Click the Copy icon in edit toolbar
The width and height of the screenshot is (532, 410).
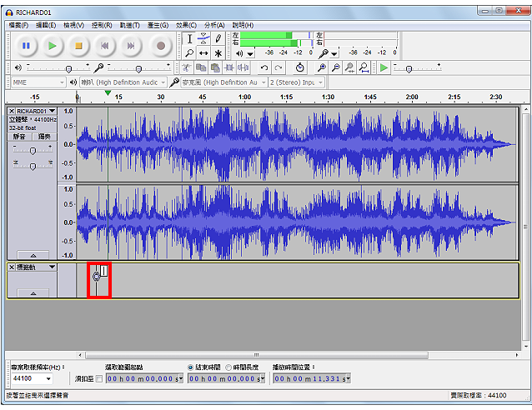coord(201,67)
